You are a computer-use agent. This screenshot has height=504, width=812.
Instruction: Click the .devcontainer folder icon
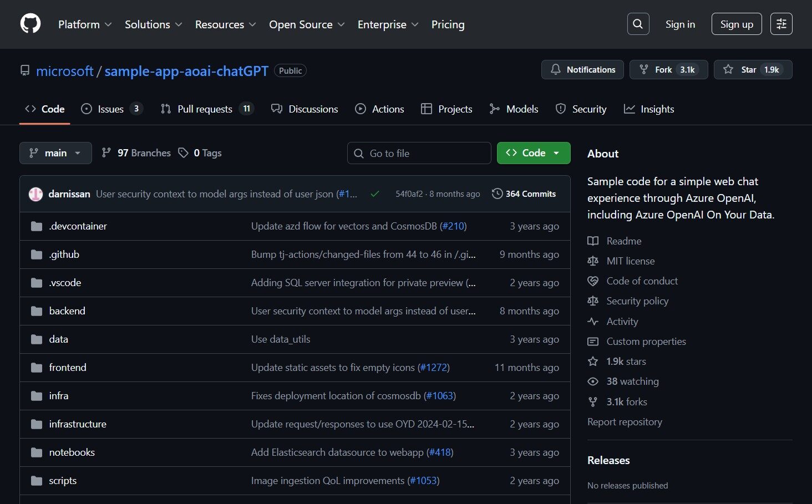point(37,226)
